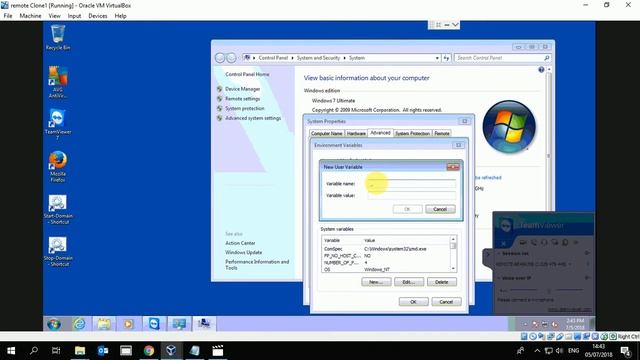This screenshot has width=640, height=360.
Task: Open the VirtualBox Help menu
Action: 120,16
